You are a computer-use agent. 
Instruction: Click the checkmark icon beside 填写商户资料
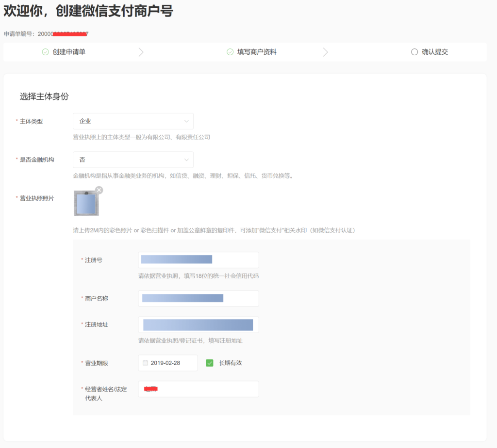(230, 52)
